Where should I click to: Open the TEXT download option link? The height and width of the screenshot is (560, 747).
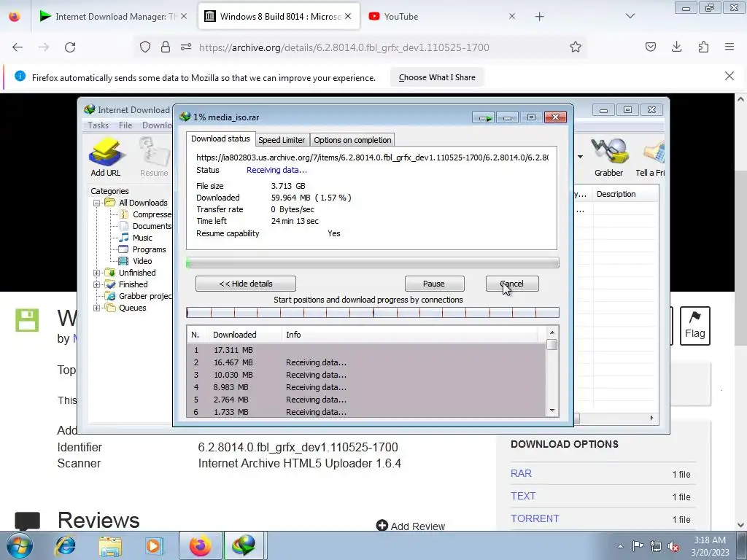(523, 496)
